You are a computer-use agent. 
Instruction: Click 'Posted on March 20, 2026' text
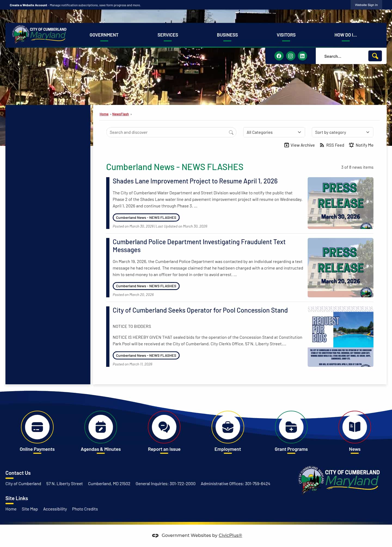133,295
